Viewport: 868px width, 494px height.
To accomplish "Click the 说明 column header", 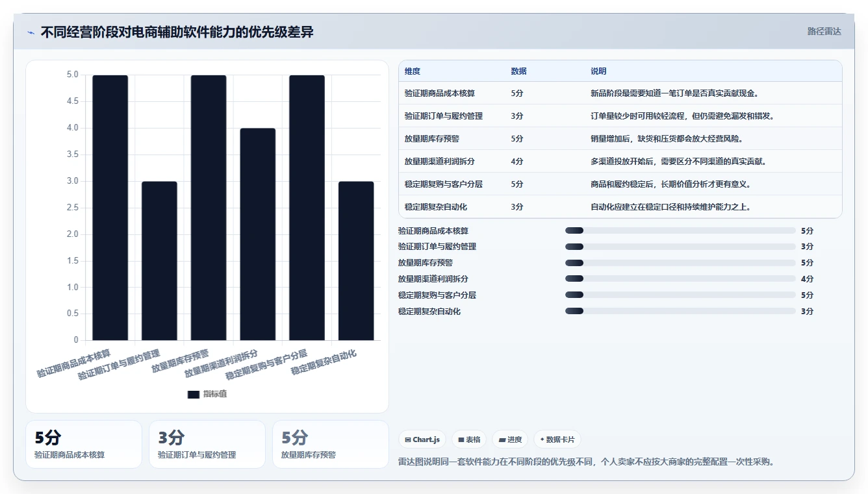I will pyautogui.click(x=598, y=71).
